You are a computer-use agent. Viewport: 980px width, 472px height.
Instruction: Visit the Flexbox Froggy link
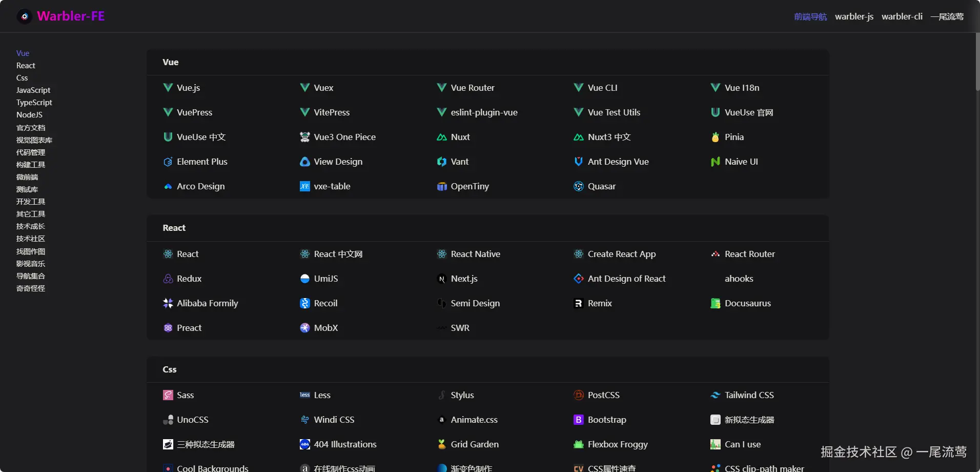(618, 444)
